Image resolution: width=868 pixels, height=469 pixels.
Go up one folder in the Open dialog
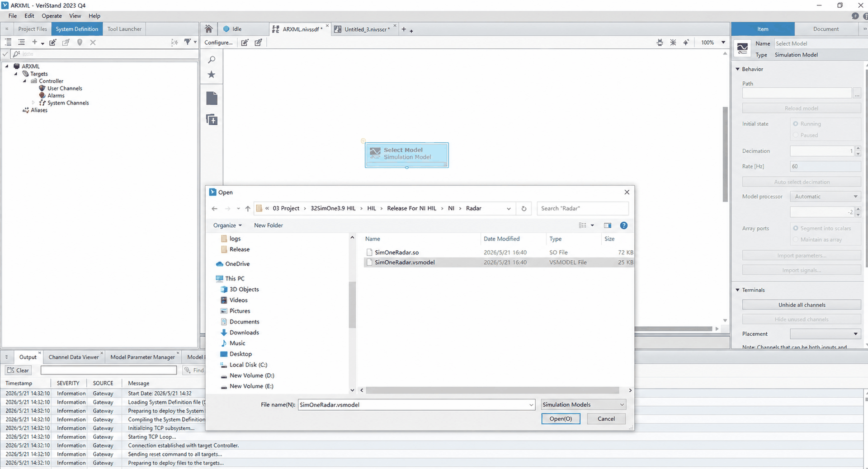click(248, 208)
